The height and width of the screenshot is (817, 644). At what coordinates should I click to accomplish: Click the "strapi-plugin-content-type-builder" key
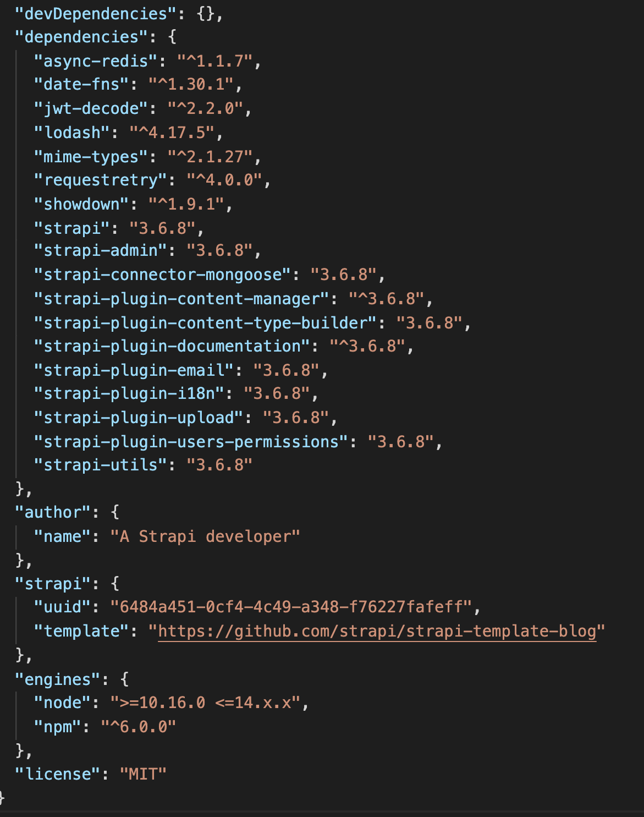pos(205,323)
